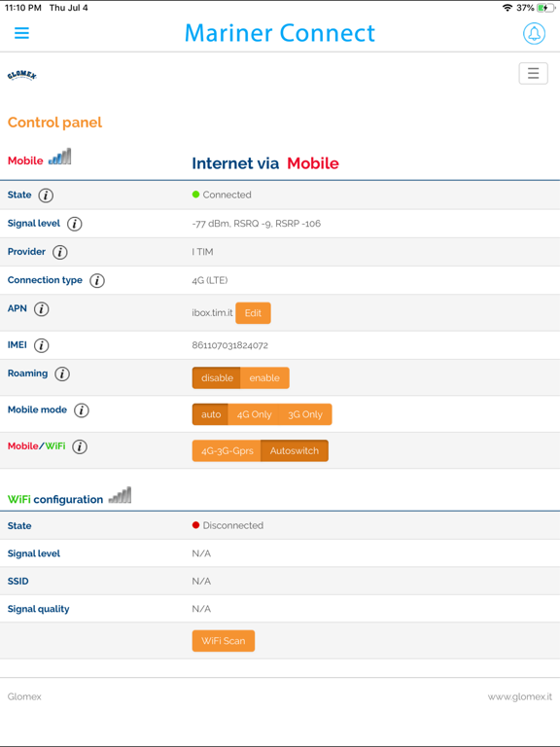
Task: Show info for Connection type
Action: coord(97,280)
